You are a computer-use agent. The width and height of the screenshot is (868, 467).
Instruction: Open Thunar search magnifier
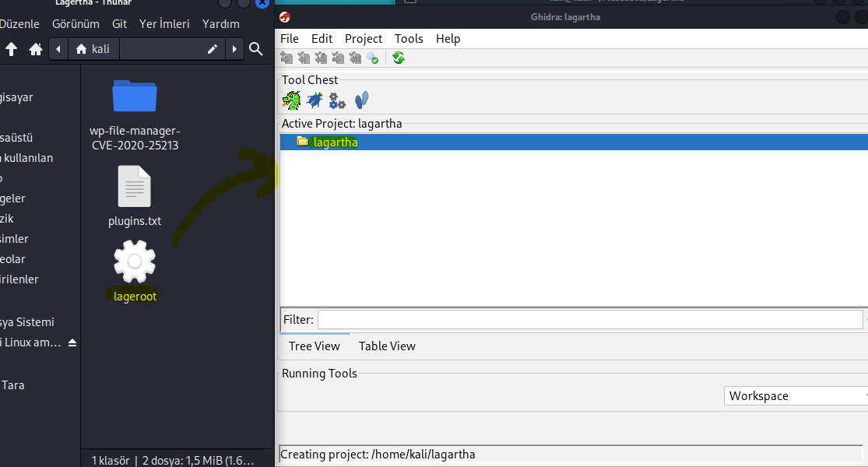(x=256, y=49)
